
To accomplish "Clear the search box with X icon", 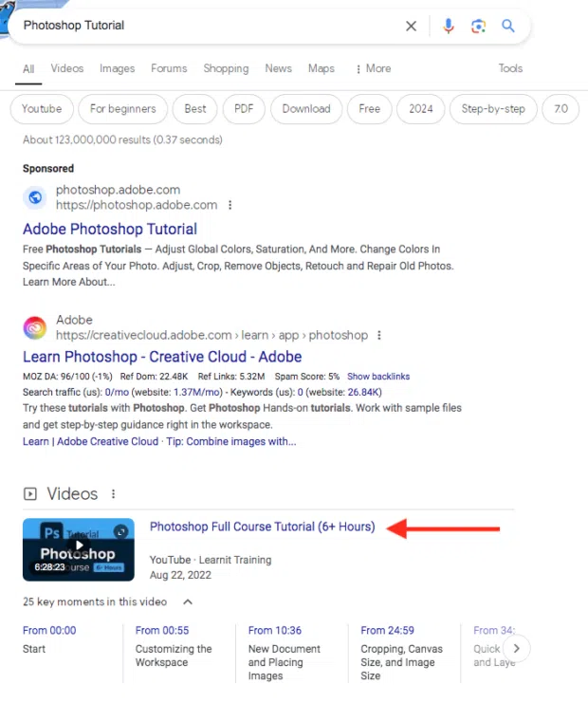I will click(411, 27).
